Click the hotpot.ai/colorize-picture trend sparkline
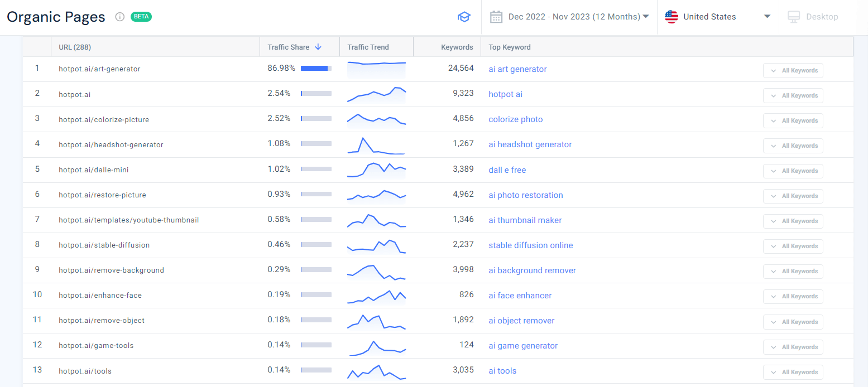The width and height of the screenshot is (868, 387). tap(376, 119)
